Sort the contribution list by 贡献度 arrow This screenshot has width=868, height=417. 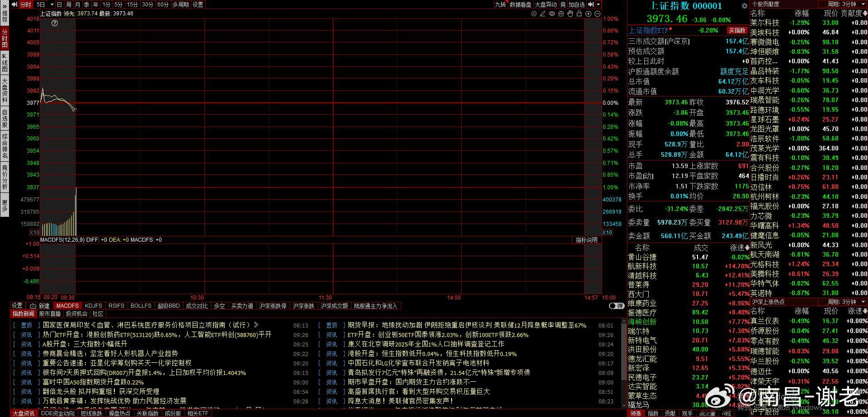click(864, 14)
